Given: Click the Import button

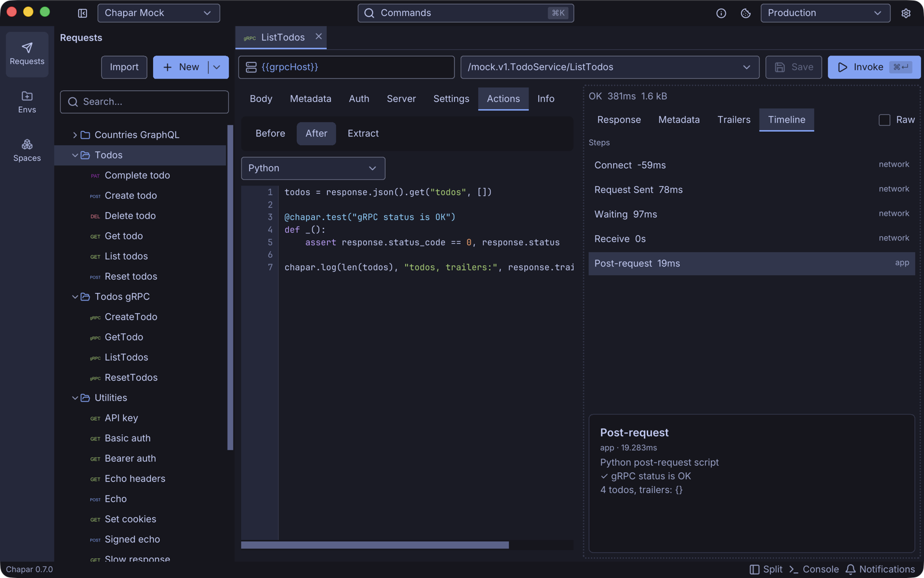Looking at the screenshot, I should pos(124,67).
